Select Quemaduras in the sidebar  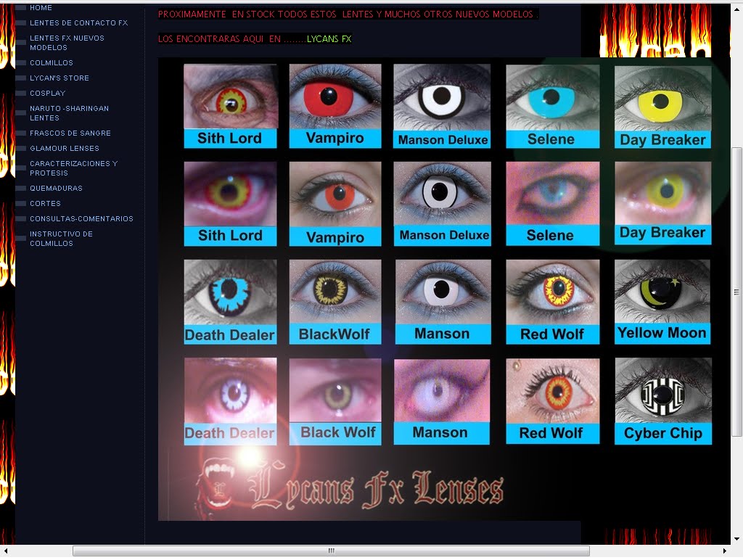tap(56, 188)
